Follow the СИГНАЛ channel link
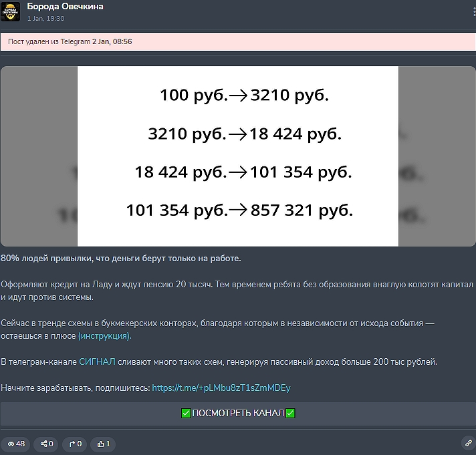 pos(97,361)
